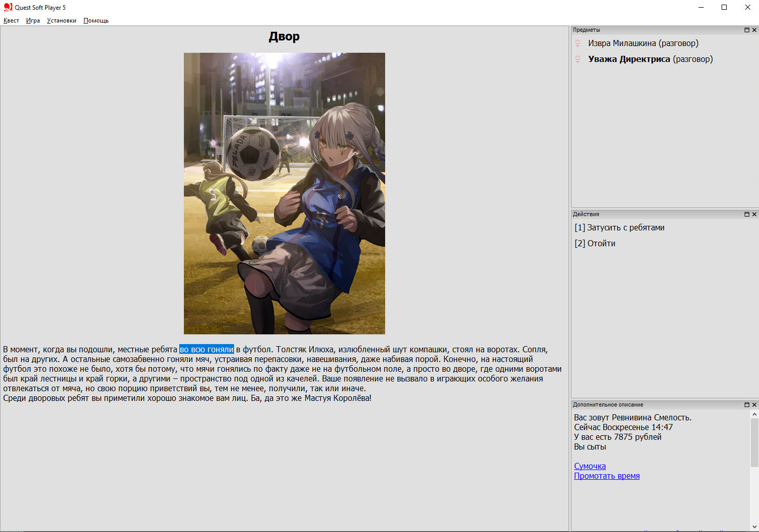The width and height of the screenshot is (759, 532).
Task: Select Уважа Директриса (разговор) item
Action: pyautogui.click(x=650, y=59)
